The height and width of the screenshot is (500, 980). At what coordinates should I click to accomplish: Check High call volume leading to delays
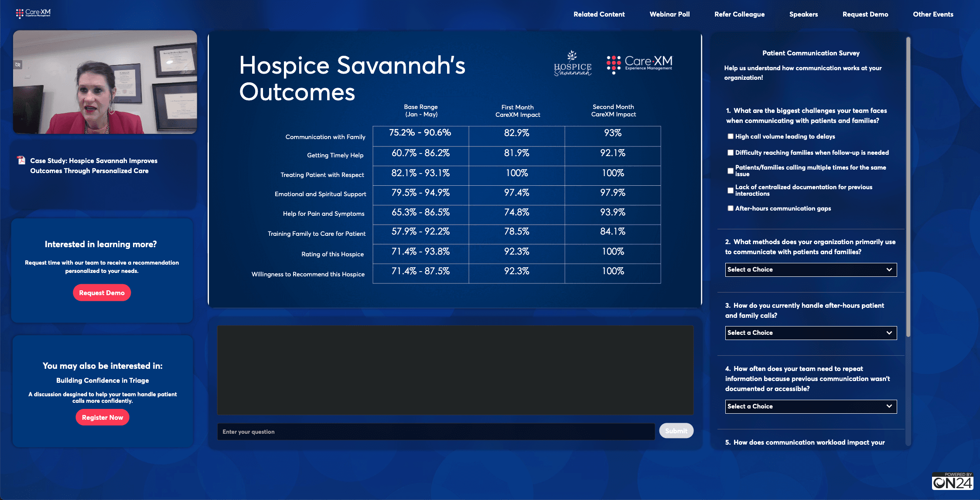[x=731, y=136]
